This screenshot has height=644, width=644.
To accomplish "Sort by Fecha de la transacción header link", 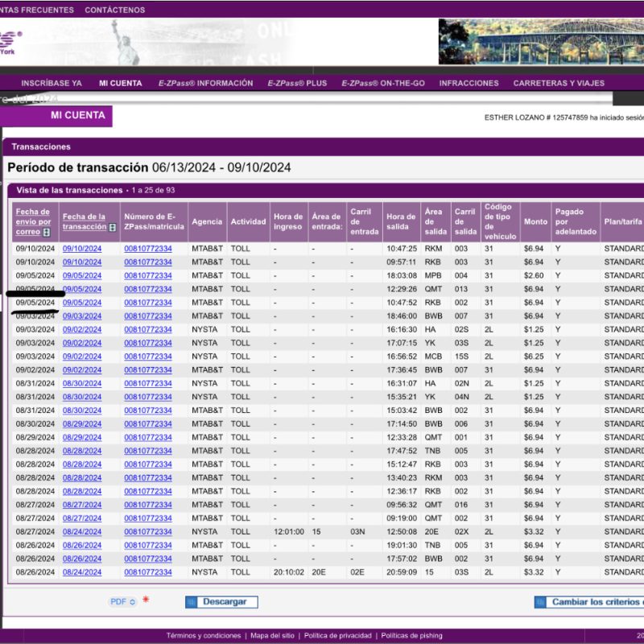I will click(85, 222).
